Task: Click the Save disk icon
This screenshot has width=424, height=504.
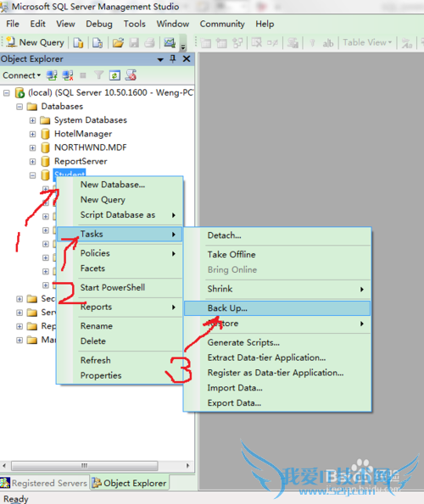Action: coord(134,42)
